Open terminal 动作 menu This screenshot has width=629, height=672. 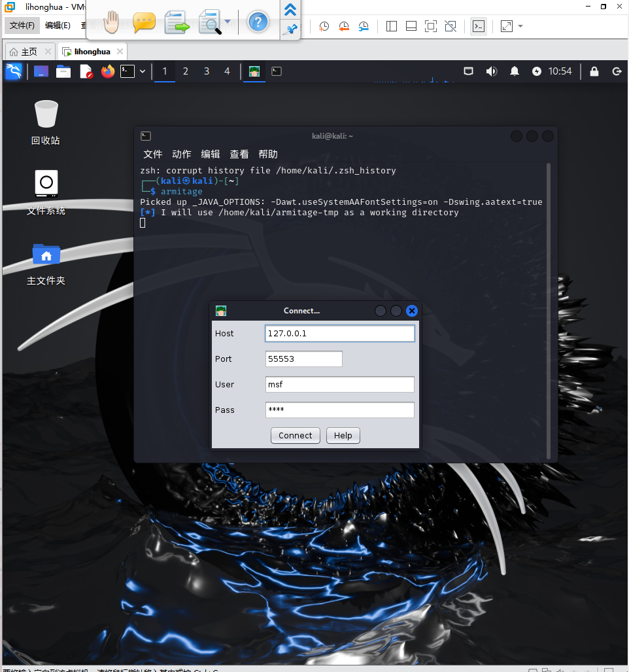tap(182, 154)
